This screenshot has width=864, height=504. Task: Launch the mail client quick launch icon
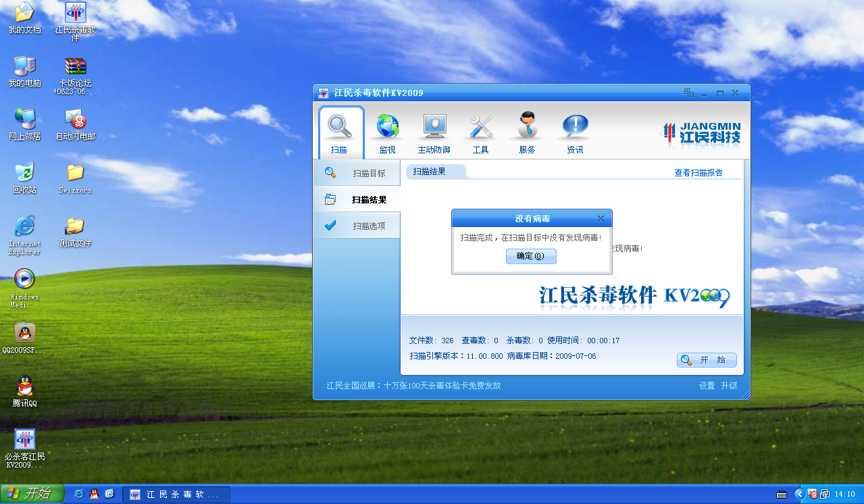[109, 494]
